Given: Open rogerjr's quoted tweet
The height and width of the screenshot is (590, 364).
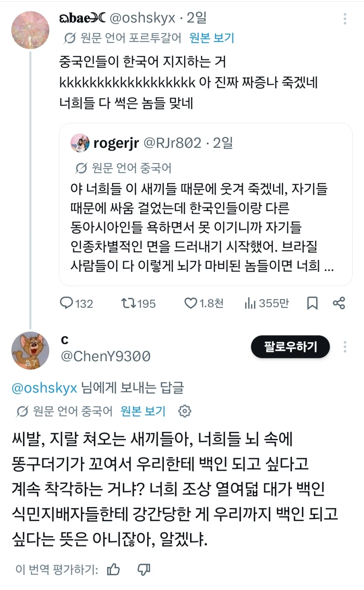Looking at the screenshot, I should (x=205, y=204).
